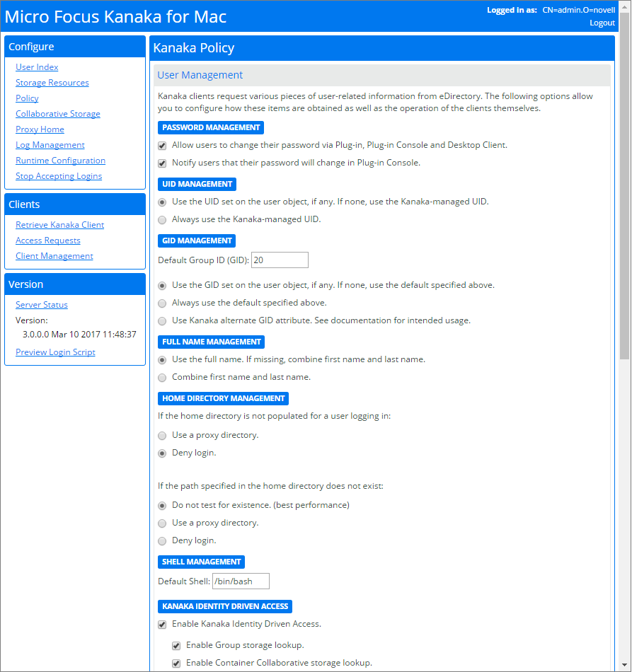Click the Default Group ID field
Viewport: 632px width, 672px height.
pos(280,260)
